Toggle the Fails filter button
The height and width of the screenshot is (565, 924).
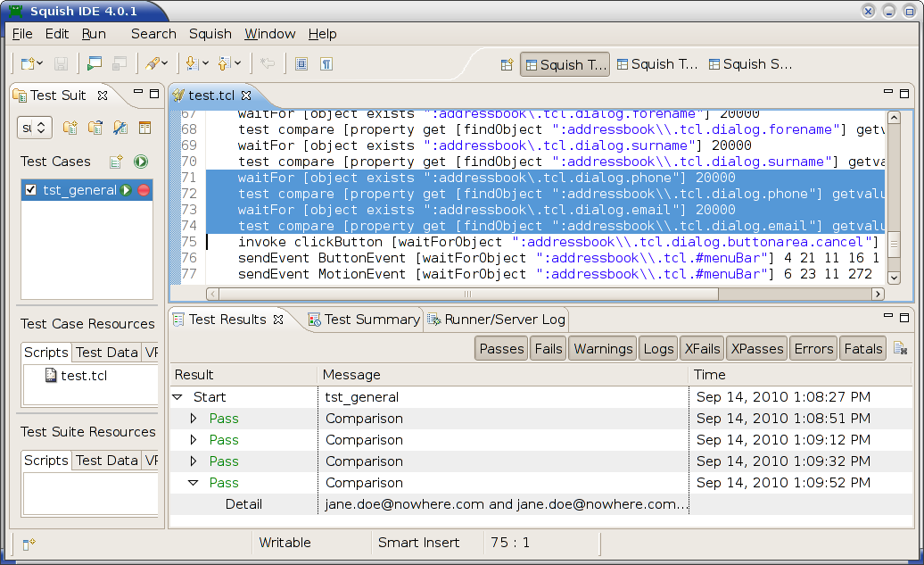click(548, 349)
